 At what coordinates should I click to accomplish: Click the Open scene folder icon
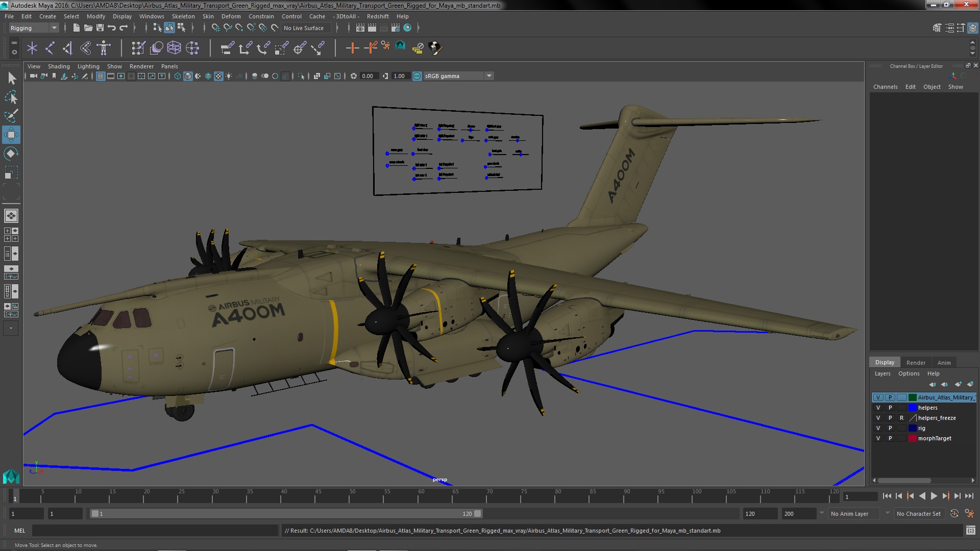click(88, 28)
